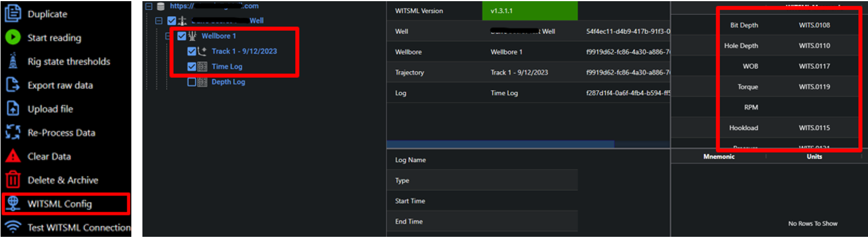Click the blue horizontal scrollbar

click(500, 144)
